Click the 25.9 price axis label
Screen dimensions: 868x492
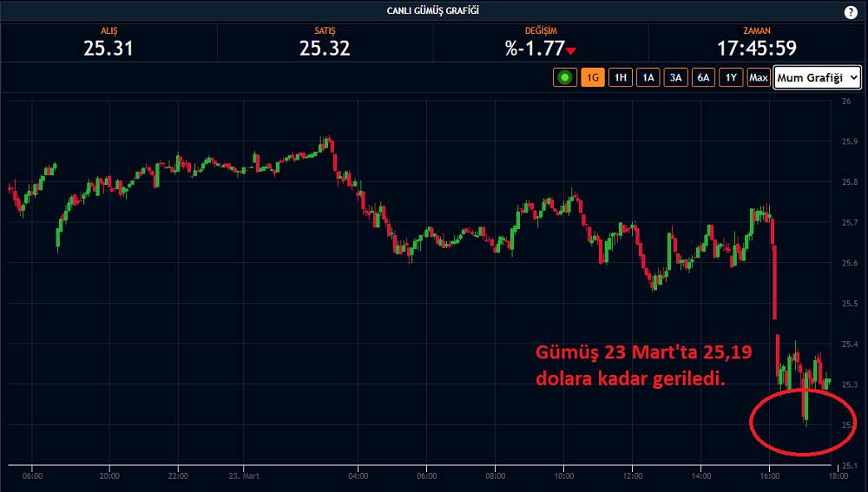[x=850, y=141]
